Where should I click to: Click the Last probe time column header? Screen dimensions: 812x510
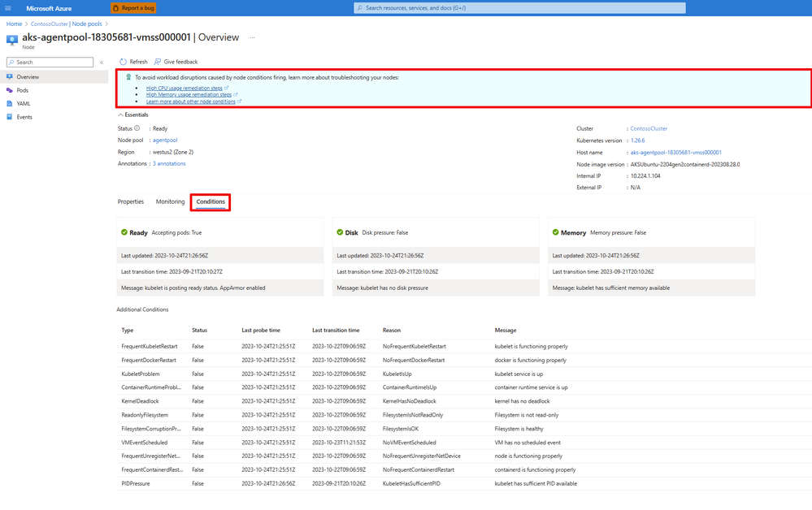261,330
